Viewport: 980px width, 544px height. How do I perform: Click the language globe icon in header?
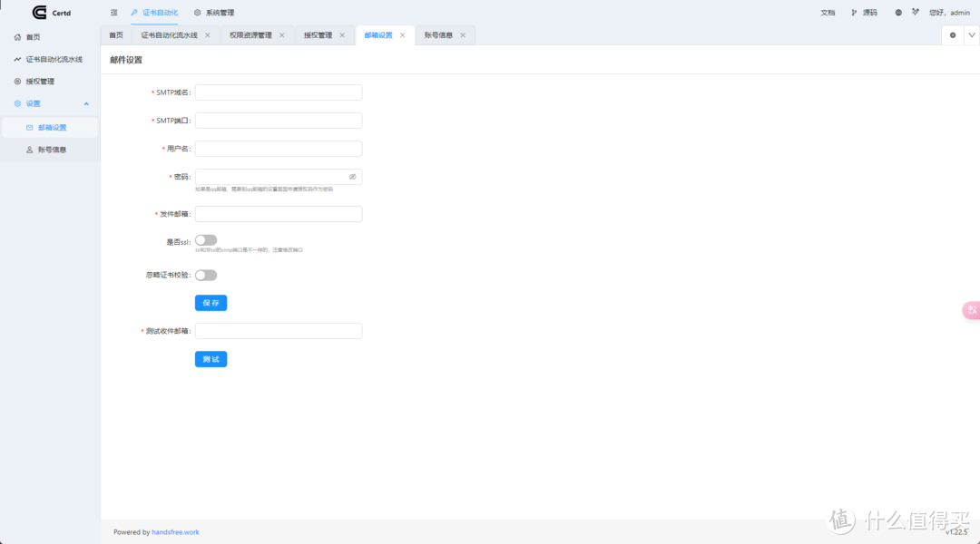[898, 13]
